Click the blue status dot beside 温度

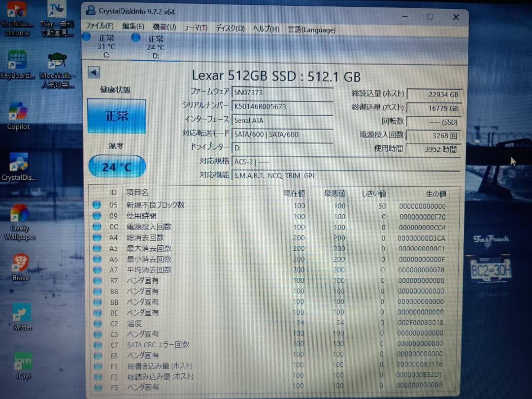pos(98,324)
